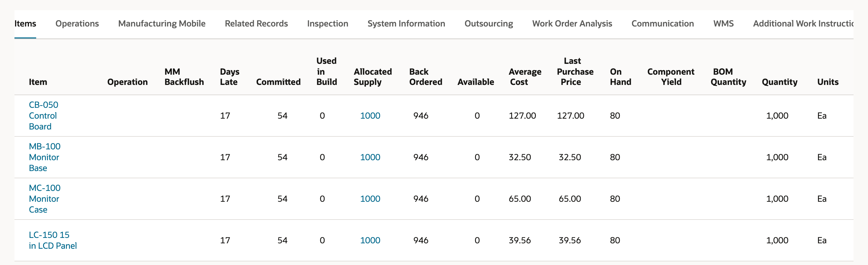Click the MM Backflush column header
Viewport: 868px width, 265px height.
click(x=184, y=77)
